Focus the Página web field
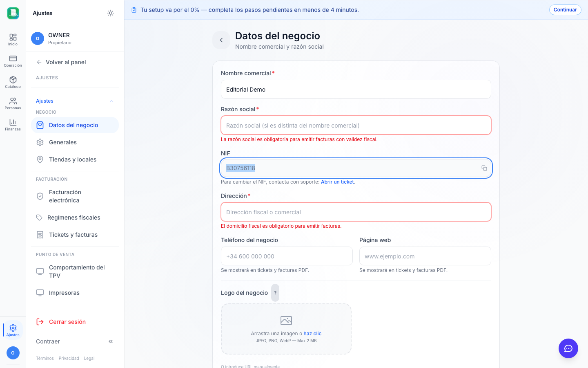The height and width of the screenshot is (368, 588). click(425, 256)
